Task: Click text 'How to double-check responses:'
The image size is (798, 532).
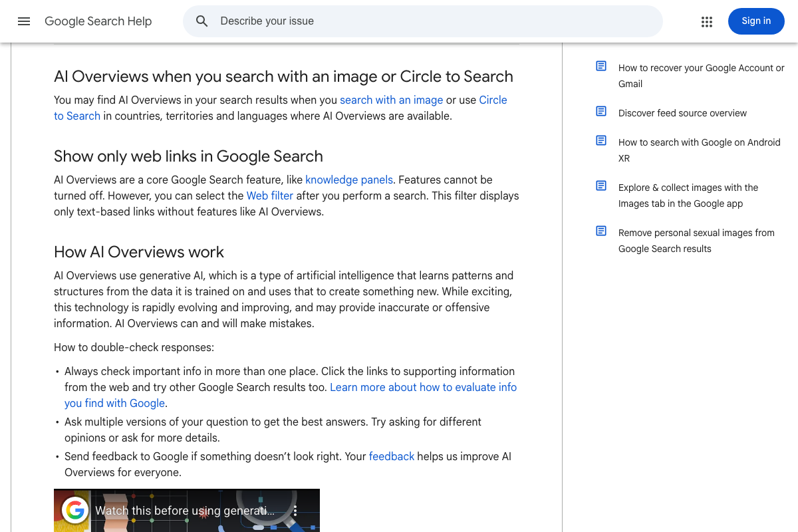Action: [x=134, y=347]
